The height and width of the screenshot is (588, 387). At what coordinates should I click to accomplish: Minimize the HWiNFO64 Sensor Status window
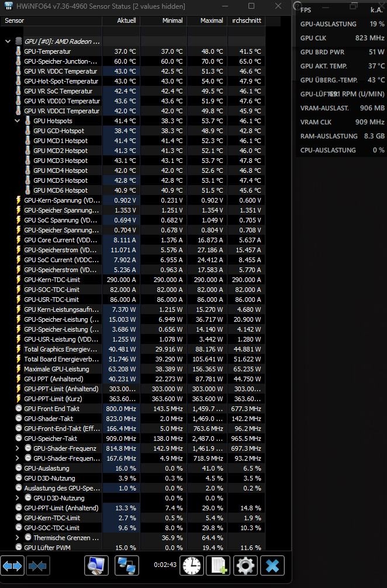coord(225,6)
